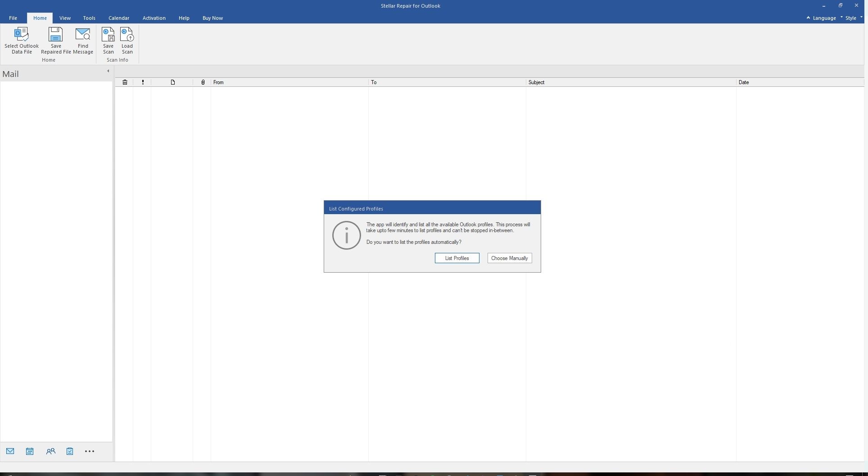Screen dimensions: 868x476
Task: Go to the Activation tab
Action: [154, 18]
